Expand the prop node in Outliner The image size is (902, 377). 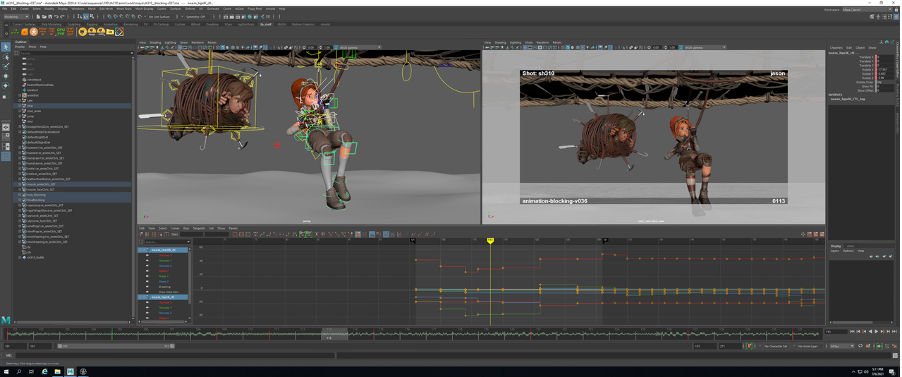point(20,116)
